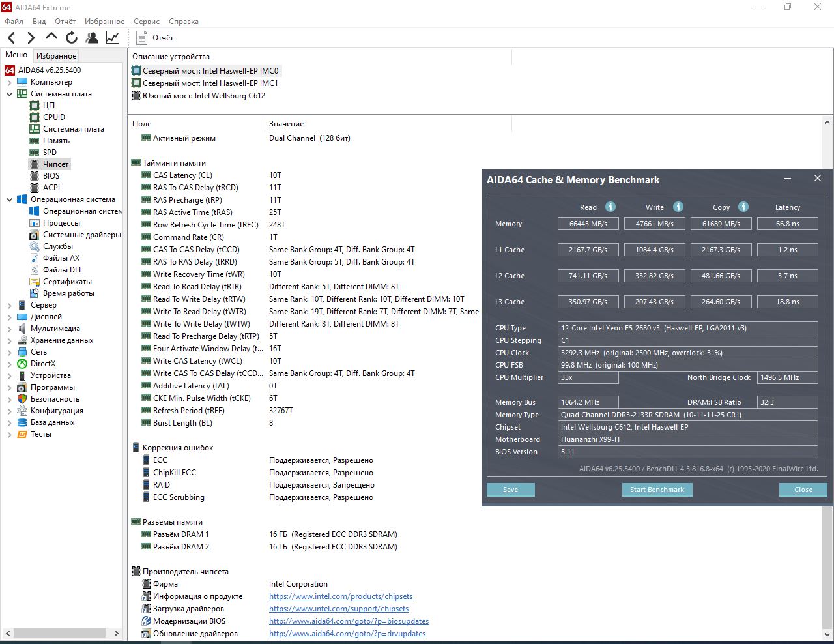The width and height of the screenshot is (834, 644).
Task: Open the graph chart icon in toolbar
Action: coord(112,38)
